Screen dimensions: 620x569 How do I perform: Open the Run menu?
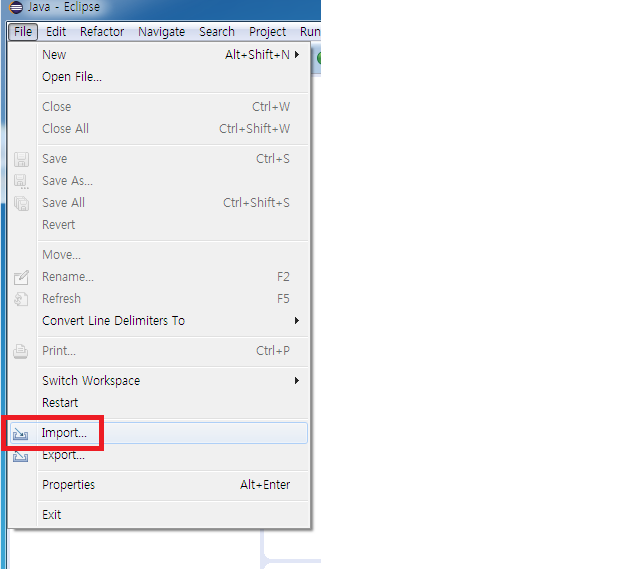point(310,32)
